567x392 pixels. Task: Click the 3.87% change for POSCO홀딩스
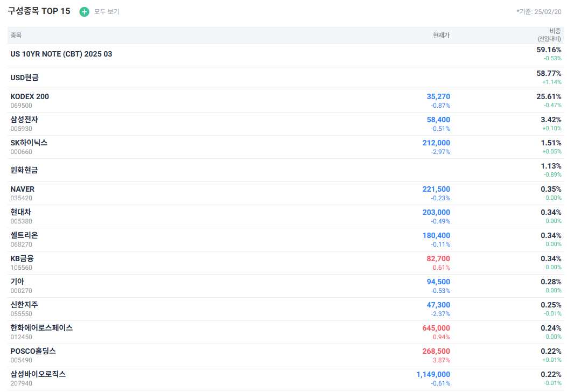[442, 360]
